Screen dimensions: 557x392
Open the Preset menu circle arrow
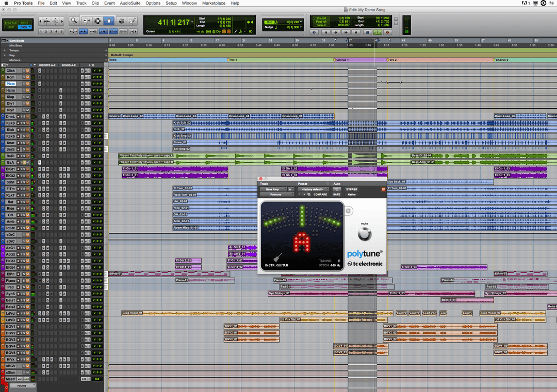(x=327, y=184)
